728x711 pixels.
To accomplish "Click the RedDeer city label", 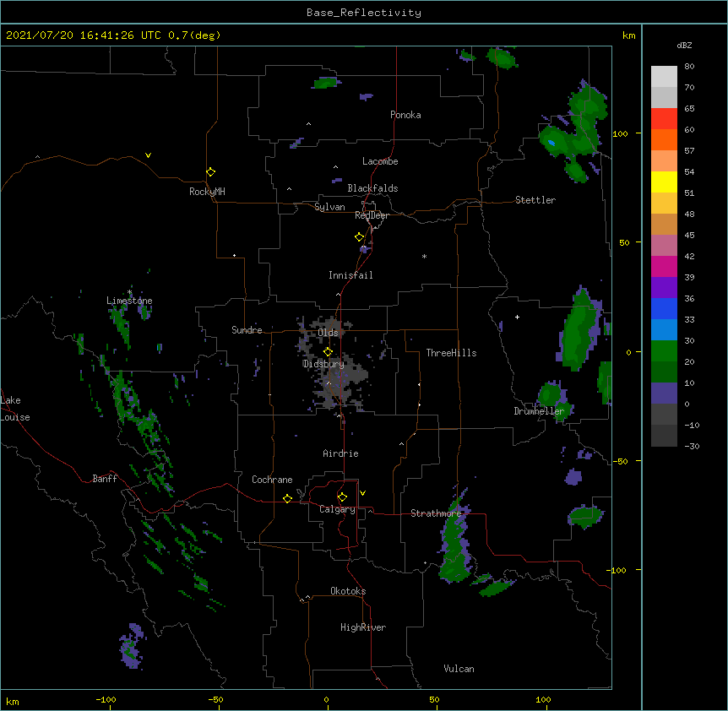I will pos(372,215).
